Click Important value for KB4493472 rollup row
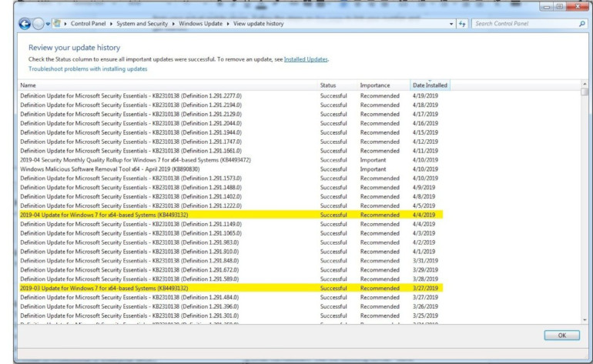Image resolution: width=593 pixels, height=364 pixels. click(x=373, y=160)
